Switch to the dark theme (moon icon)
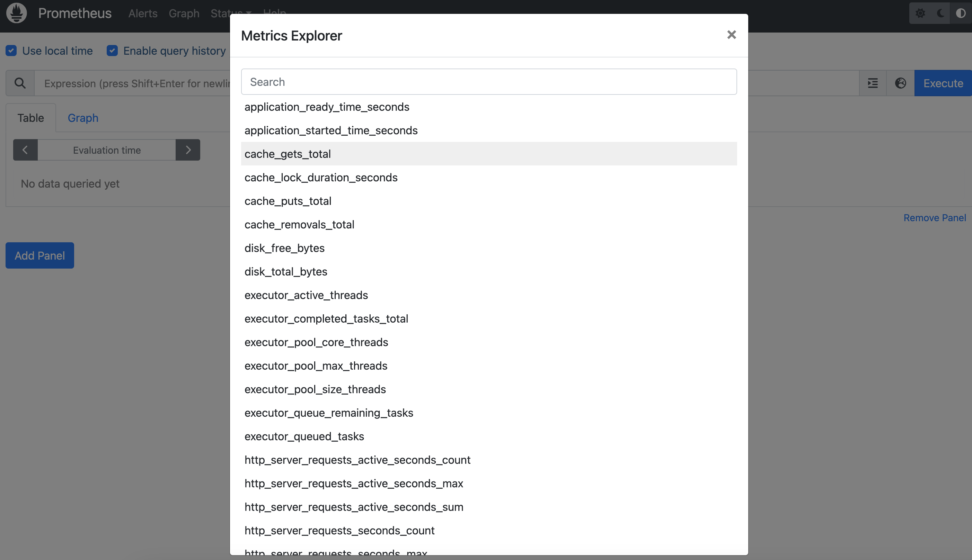The image size is (972, 560). [940, 13]
